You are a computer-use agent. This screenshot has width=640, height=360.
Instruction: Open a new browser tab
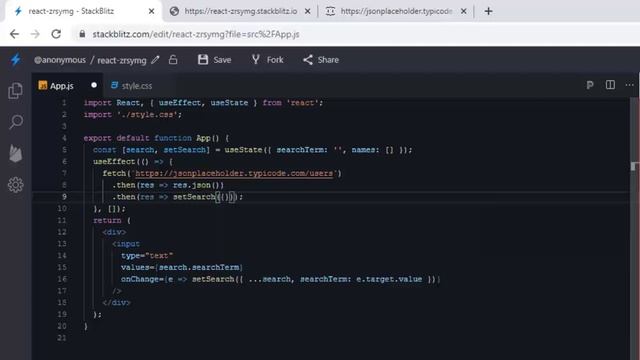489,11
